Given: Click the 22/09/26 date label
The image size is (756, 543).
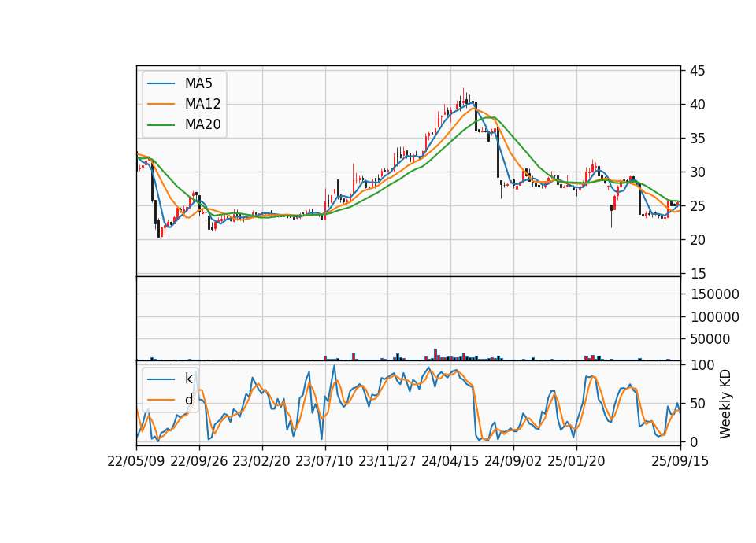Looking at the screenshot, I should (199, 461).
